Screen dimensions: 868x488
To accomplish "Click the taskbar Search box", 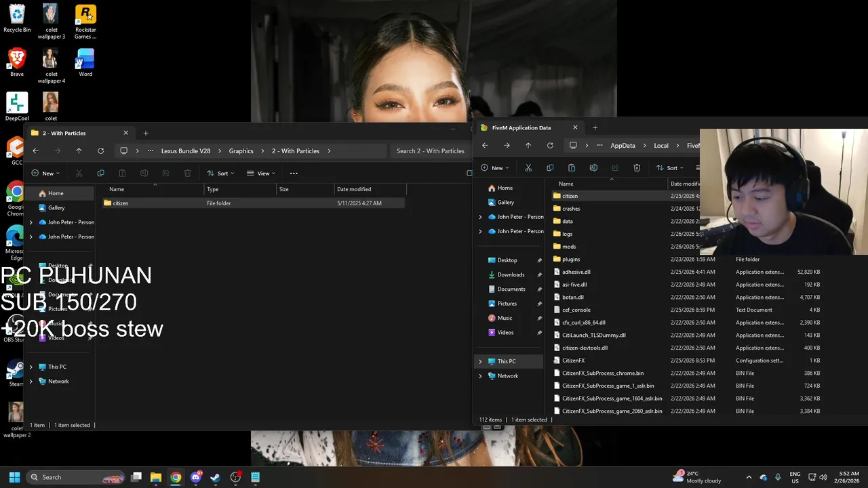I will 76,477.
